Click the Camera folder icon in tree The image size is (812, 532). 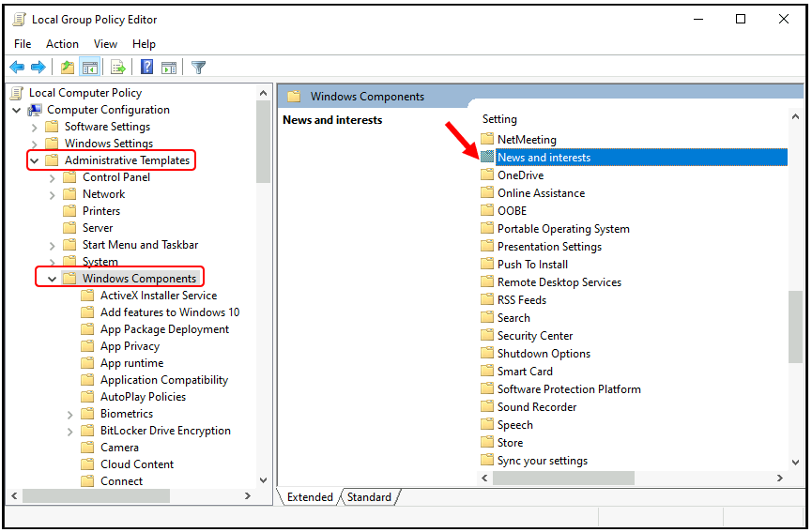pyautogui.click(x=87, y=448)
